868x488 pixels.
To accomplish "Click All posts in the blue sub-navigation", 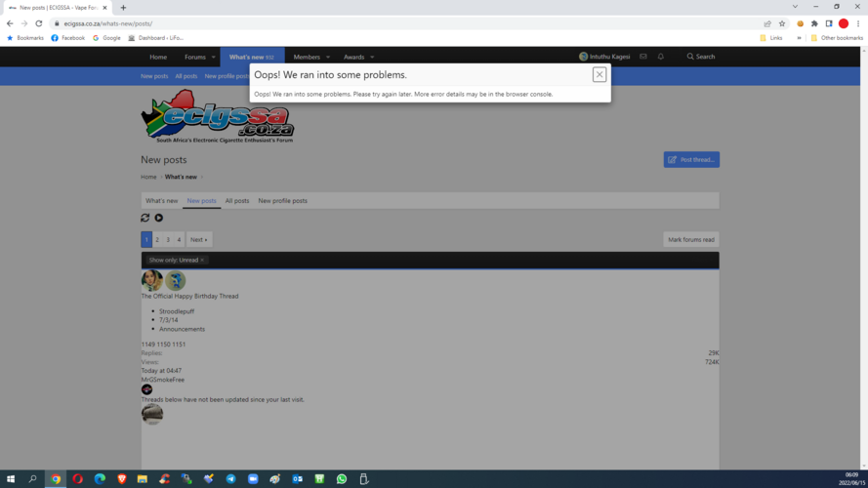I will [x=186, y=76].
